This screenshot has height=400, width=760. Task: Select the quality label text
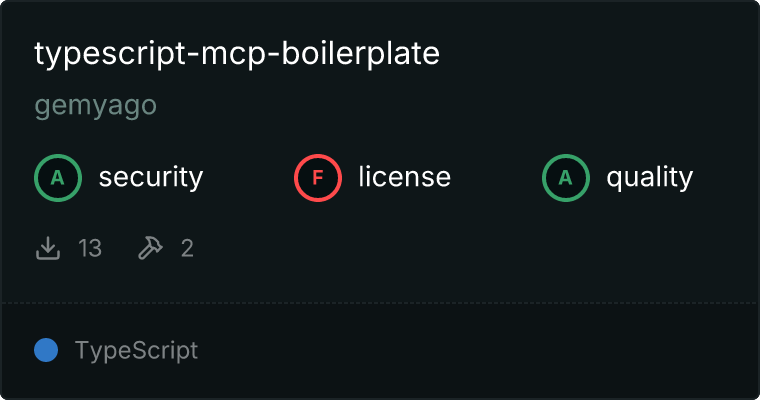tap(649, 177)
